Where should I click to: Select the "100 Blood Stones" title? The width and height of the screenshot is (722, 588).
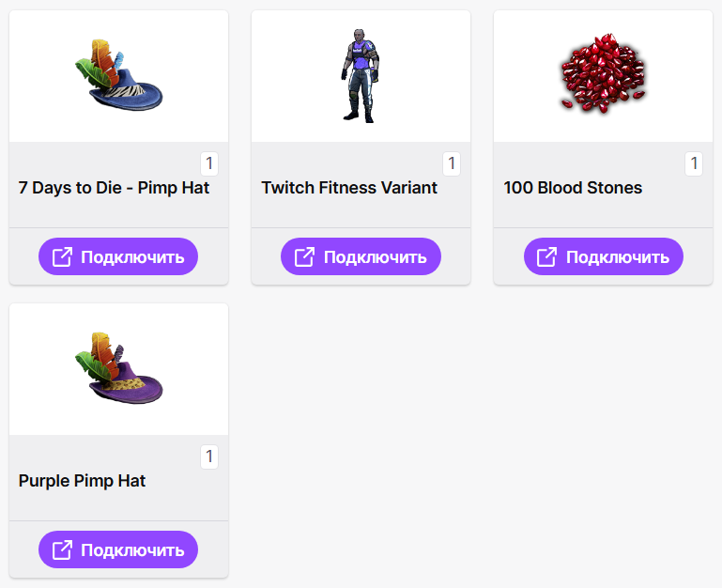[573, 188]
